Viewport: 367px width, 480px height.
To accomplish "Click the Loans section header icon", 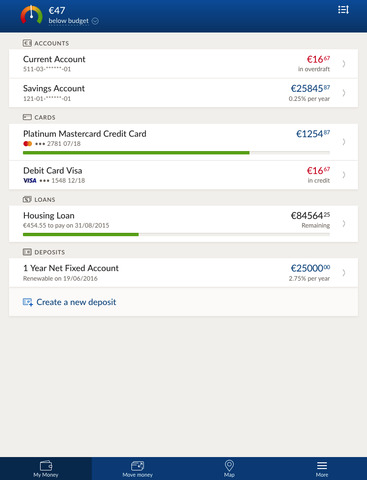I will point(27,199).
